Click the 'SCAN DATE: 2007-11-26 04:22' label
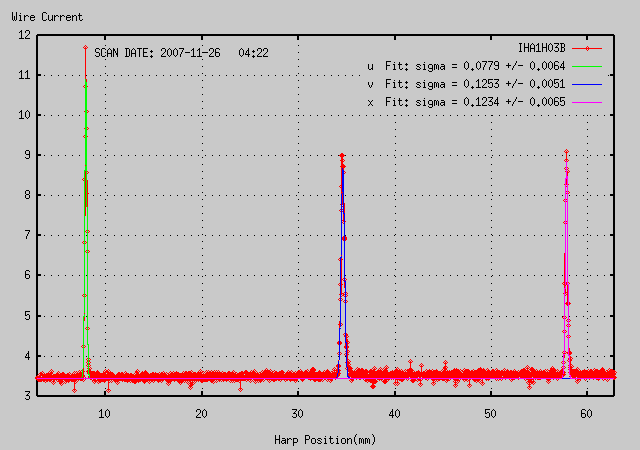This screenshot has height=450, width=640. pyautogui.click(x=181, y=53)
